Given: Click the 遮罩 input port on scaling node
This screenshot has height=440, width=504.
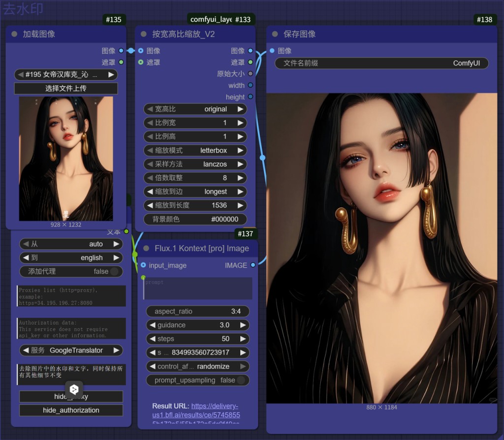Looking at the screenshot, I should point(141,63).
